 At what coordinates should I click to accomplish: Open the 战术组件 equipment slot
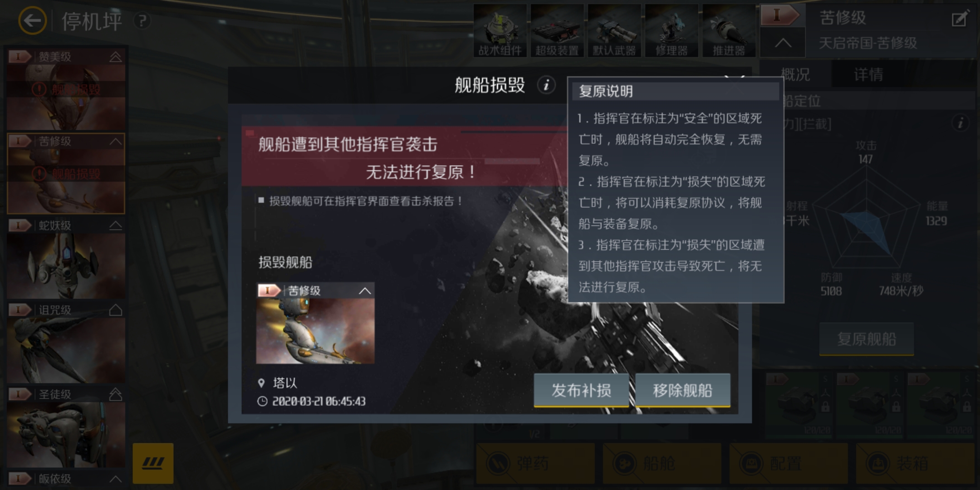click(x=500, y=30)
